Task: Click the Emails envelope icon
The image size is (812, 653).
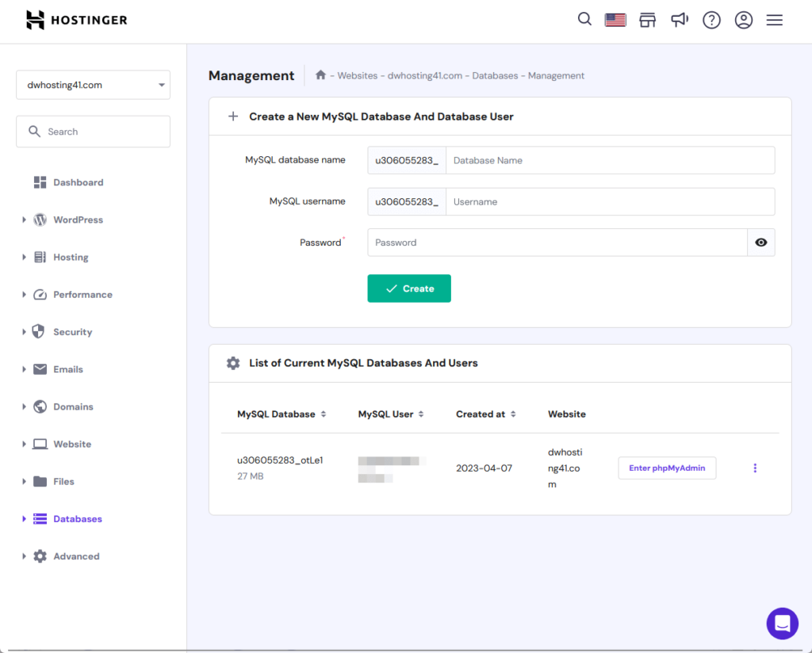Action: 40,369
